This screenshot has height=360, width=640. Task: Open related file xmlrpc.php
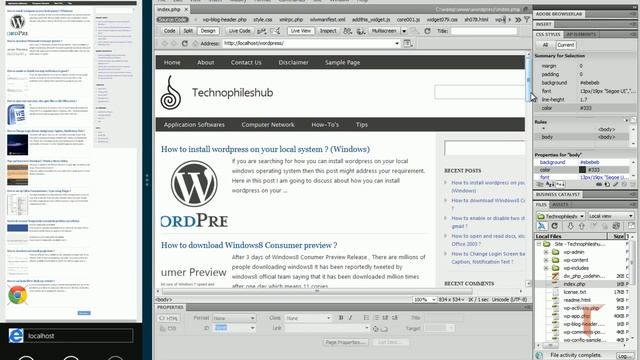pos(291,20)
